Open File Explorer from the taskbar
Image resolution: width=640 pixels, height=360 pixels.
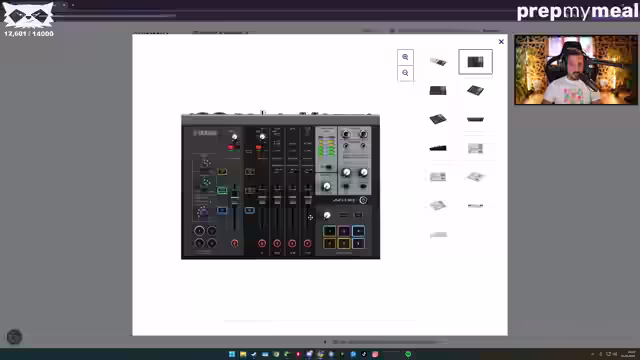(x=243, y=354)
